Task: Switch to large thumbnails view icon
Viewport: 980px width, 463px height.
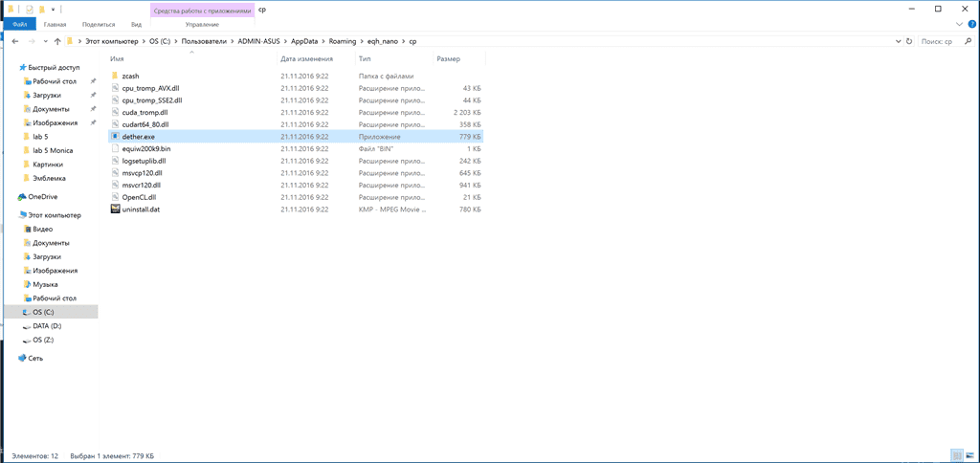Action: [x=969, y=455]
